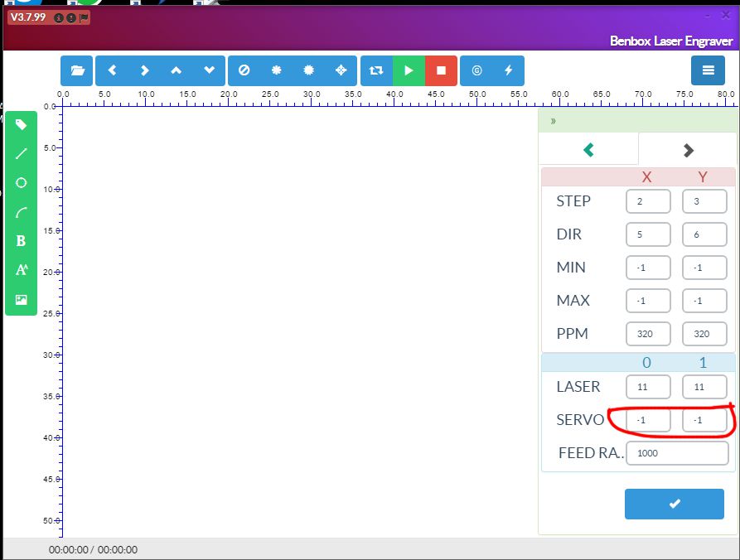Screen dimensions: 740x560
Task: Click the PPM Y input field
Action: coord(704,334)
